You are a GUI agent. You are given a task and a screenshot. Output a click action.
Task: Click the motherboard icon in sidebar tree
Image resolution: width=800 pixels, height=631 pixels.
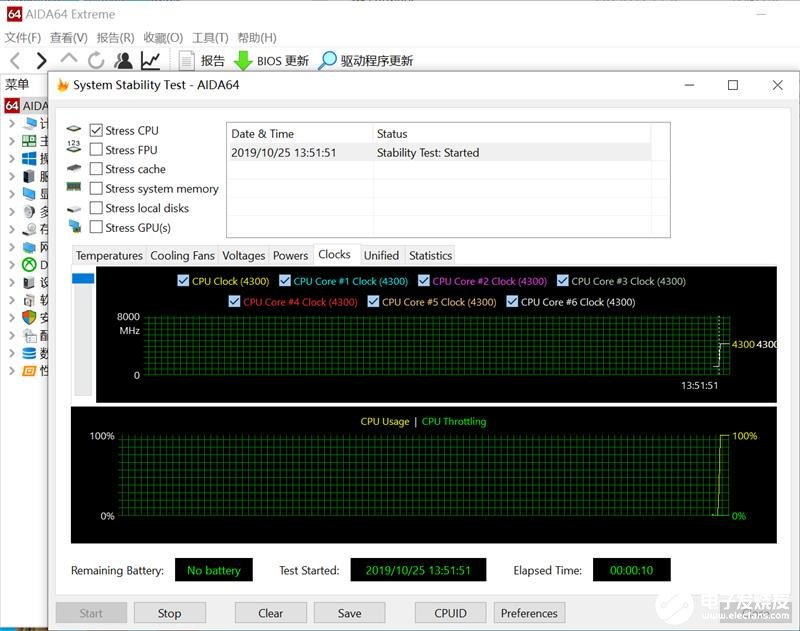click(x=29, y=141)
